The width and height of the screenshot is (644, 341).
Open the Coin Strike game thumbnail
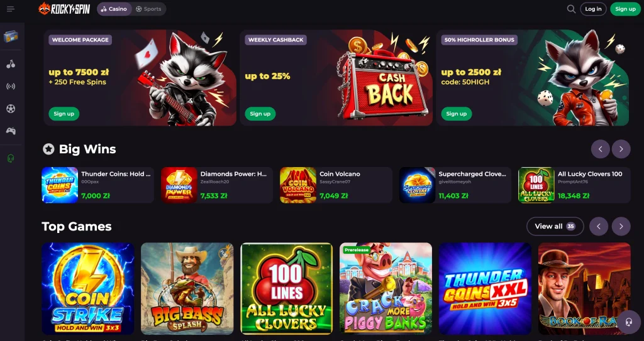tap(88, 288)
